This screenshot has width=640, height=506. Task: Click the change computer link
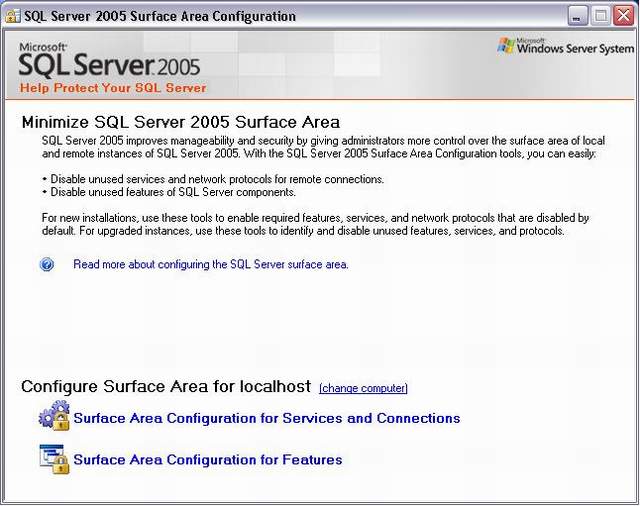pos(363,388)
